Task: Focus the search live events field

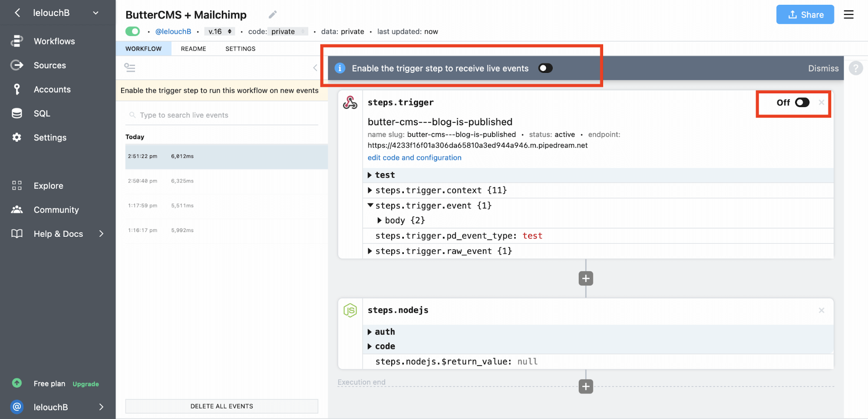Action: click(x=221, y=115)
